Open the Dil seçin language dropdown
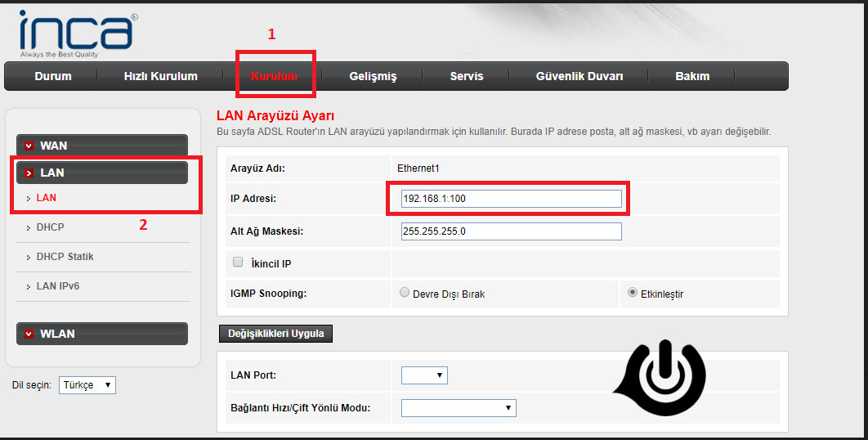 pyautogui.click(x=87, y=385)
